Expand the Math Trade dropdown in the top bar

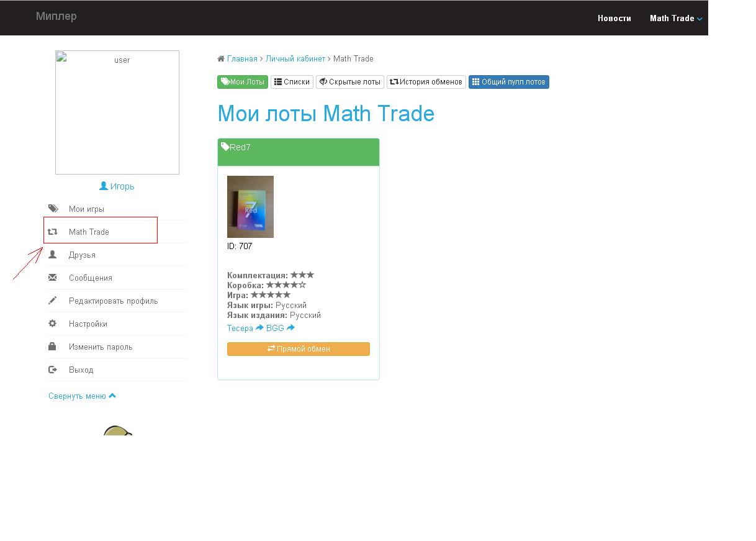coord(675,18)
